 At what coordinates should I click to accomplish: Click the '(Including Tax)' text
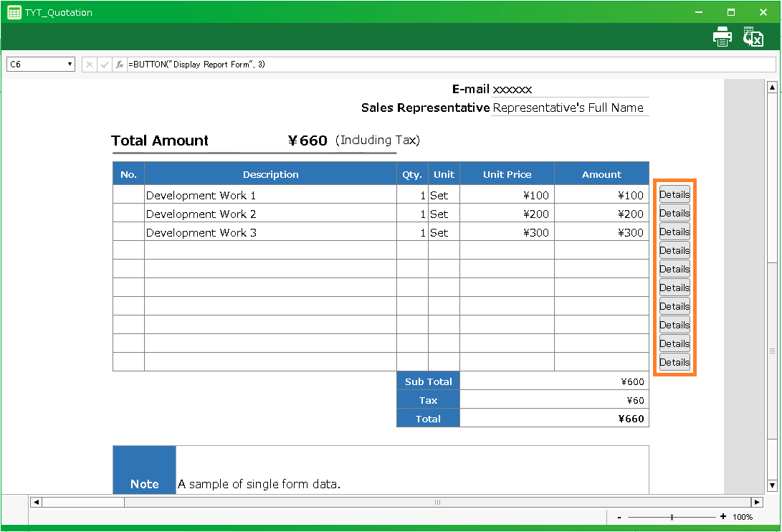point(378,141)
